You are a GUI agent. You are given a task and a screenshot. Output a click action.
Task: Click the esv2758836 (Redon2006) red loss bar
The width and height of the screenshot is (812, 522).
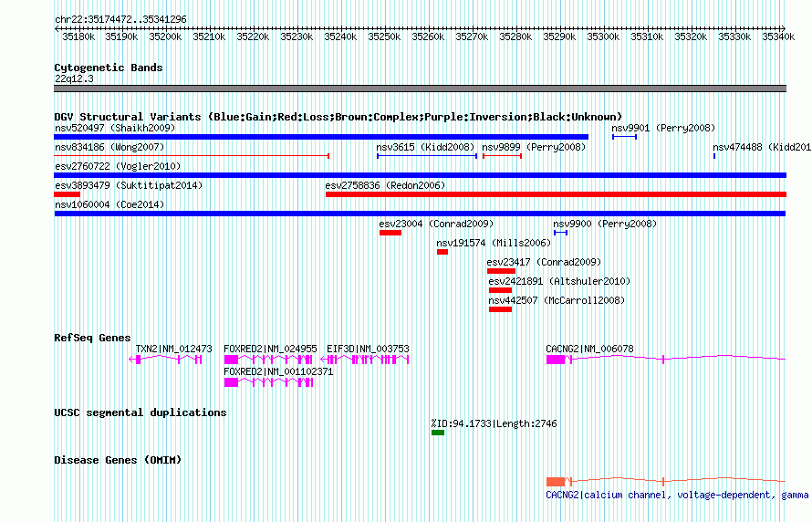(557, 194)
